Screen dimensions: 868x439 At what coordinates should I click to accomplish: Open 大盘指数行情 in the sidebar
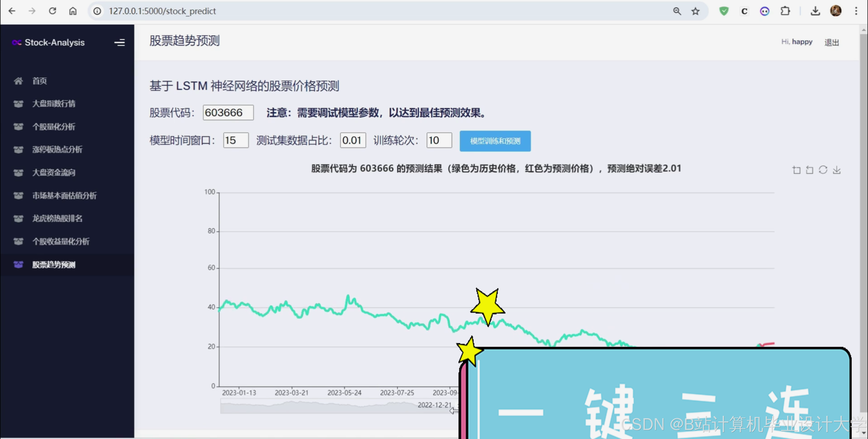pos(54,104)
